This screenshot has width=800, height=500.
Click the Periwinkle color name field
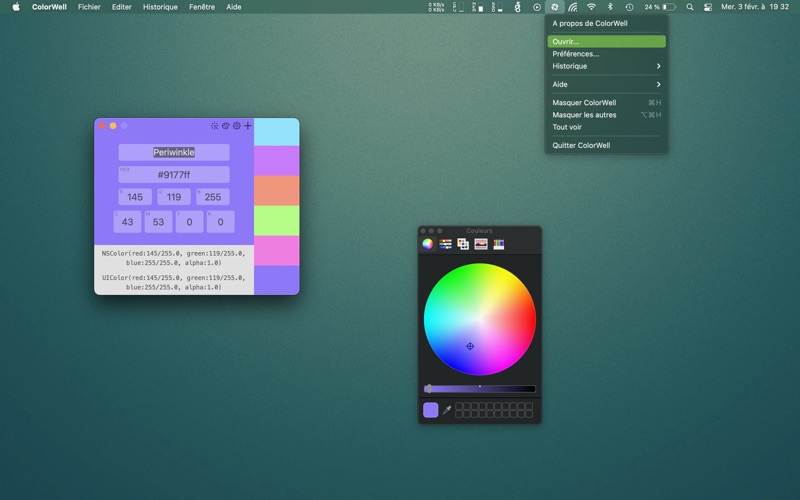(174, 152)
